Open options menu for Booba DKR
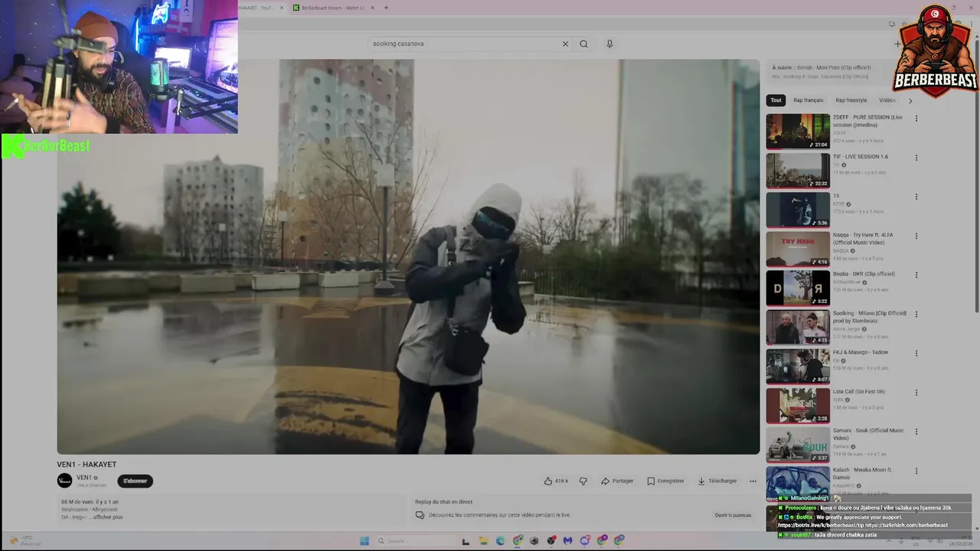This screenshot has width=980, height=551. coord(916,275)
